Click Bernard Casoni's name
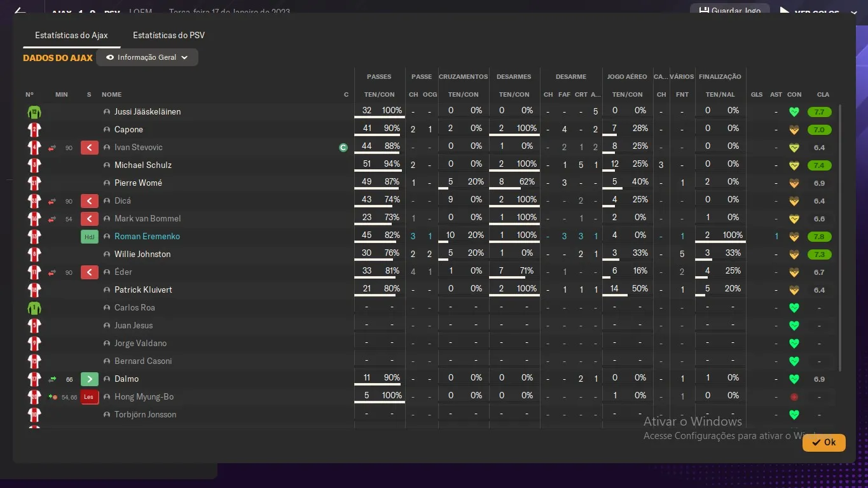 143,361
